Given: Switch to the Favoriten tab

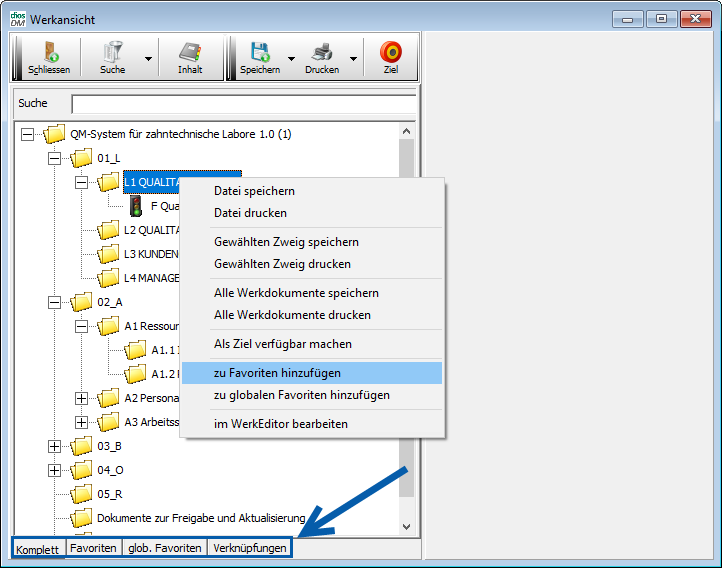Looking at the screenshot, I should (92, 548).
